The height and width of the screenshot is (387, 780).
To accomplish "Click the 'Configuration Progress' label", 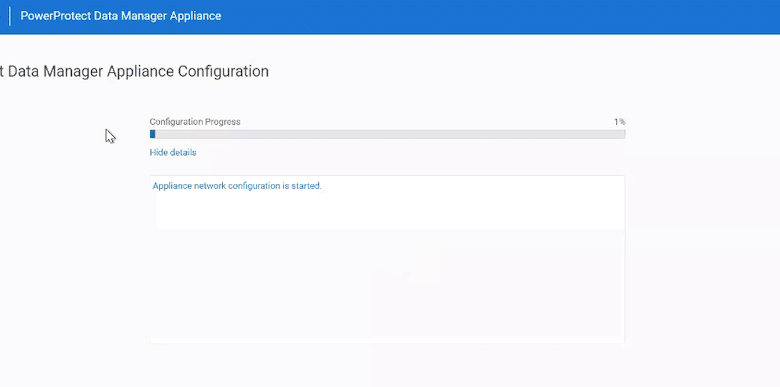I will pyautogui.click(x=195, y=122).
